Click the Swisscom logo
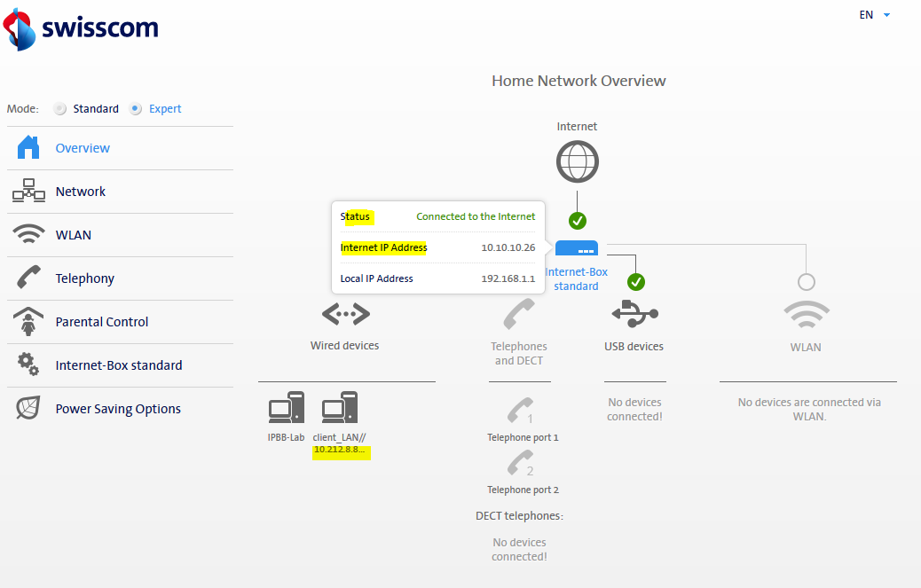The width and height of the screenshot is (921, 588). pos(82,28)
